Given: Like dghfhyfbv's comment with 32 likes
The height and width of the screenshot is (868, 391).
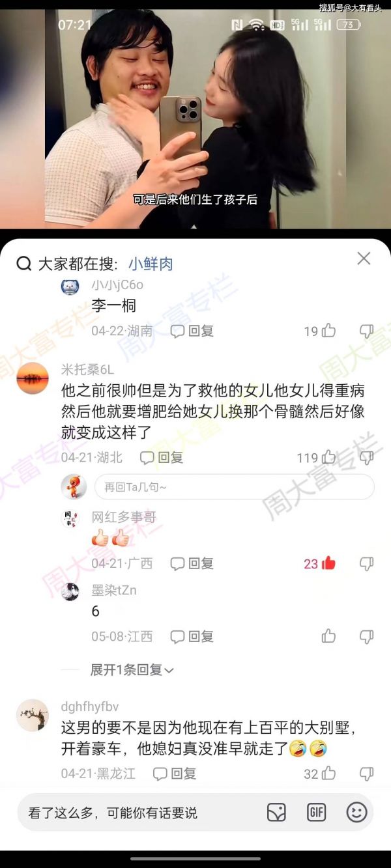Looking at the screenshot, I should pos(328,774).
